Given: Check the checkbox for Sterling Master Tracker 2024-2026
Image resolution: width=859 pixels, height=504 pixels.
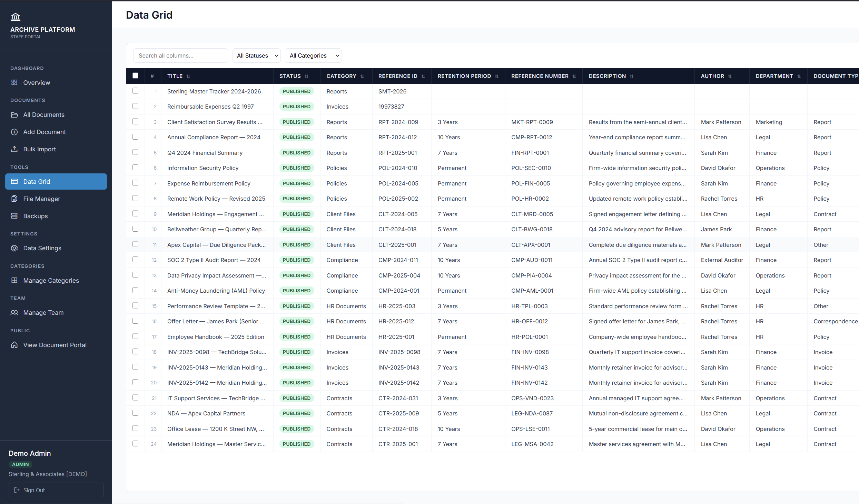Looking at the screenshot, I should pyautogui.click(x=135, y=91).
